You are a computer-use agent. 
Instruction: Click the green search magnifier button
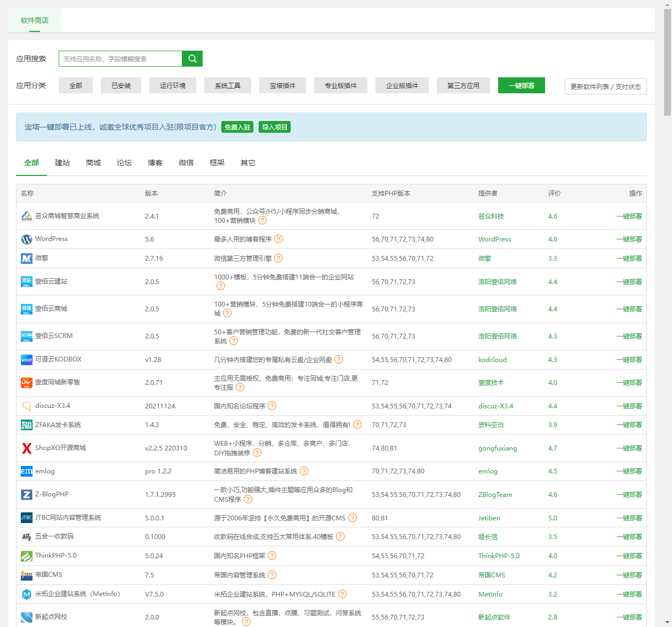pos(192,59)
